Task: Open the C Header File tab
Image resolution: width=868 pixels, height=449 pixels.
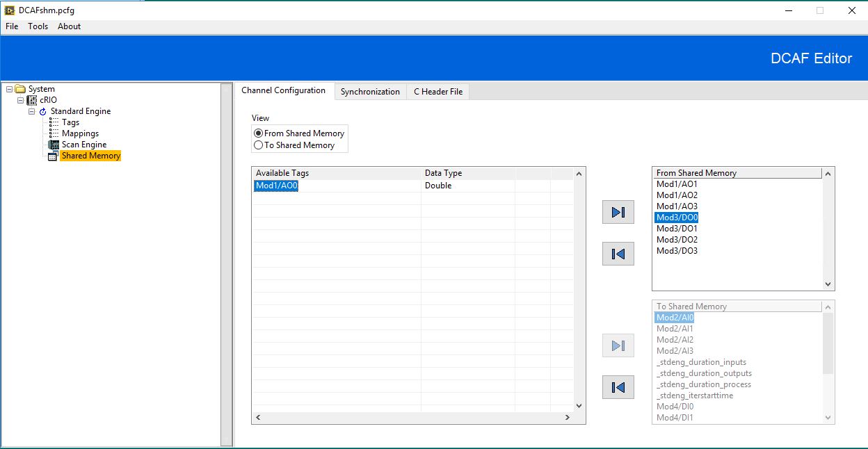Action: 437,91
